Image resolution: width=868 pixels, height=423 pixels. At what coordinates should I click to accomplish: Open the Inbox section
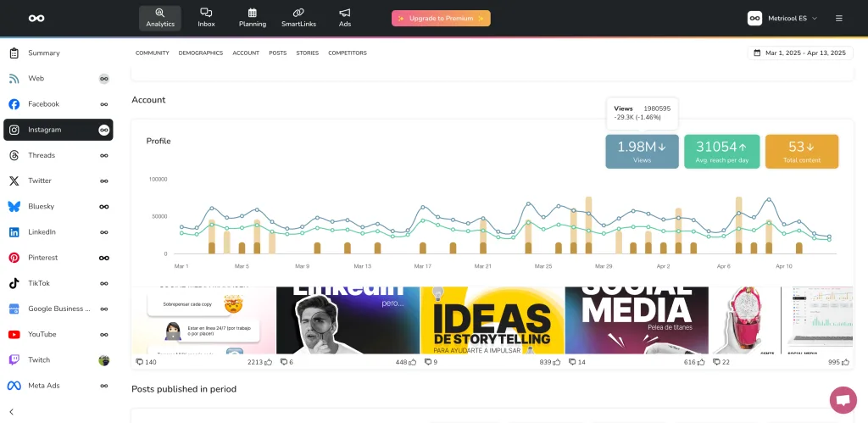tap(206, 18)
